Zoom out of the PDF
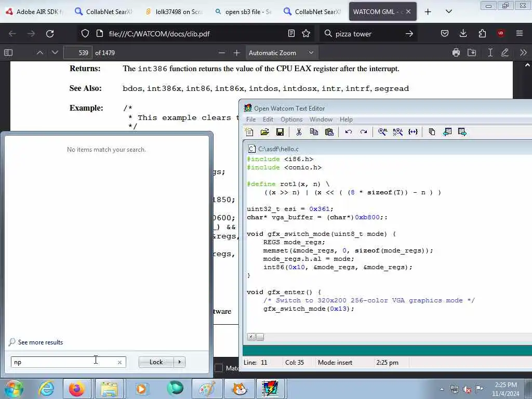 point(221,52)
